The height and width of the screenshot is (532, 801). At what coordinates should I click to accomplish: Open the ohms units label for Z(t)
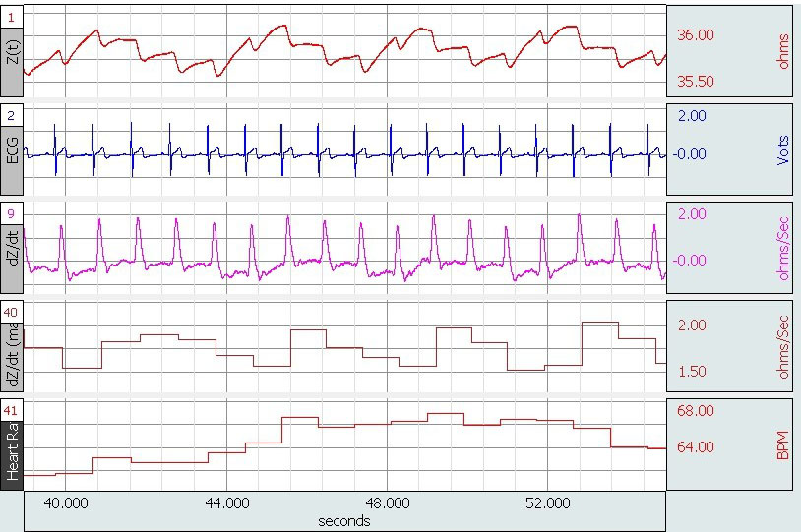[x=783, y=51]
